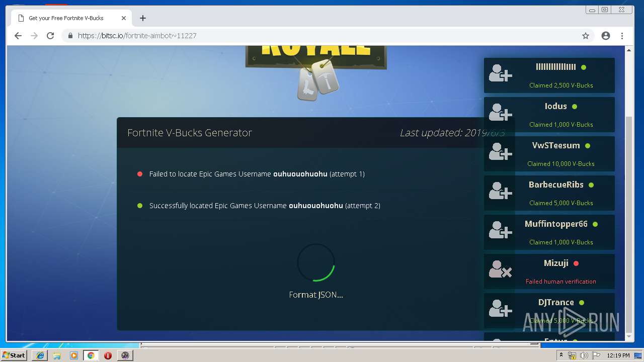The image size is (644, 362).
Task: Click add-user icon beside Muffintopper66
Action: click(x=500, y=230)
